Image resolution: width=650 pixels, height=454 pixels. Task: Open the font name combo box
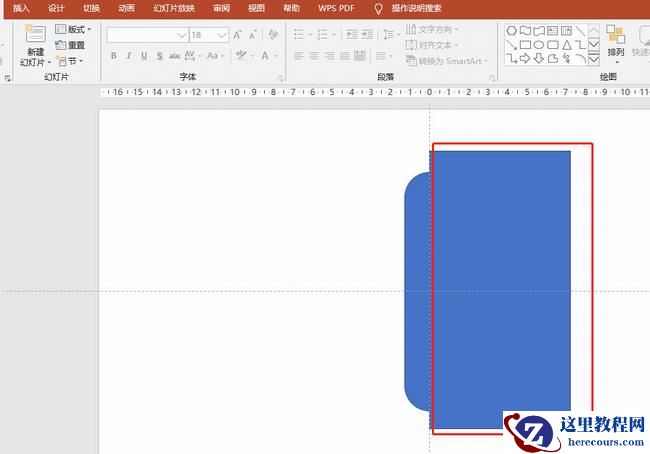(x=148, y=35)
